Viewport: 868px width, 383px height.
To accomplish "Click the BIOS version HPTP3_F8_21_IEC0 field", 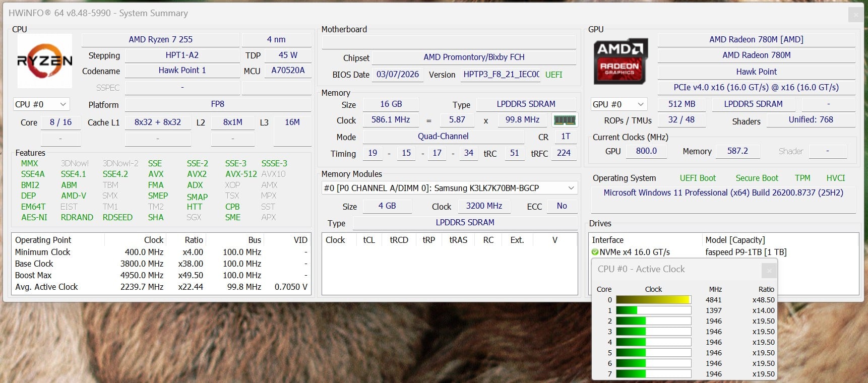I will click(501, 75).
